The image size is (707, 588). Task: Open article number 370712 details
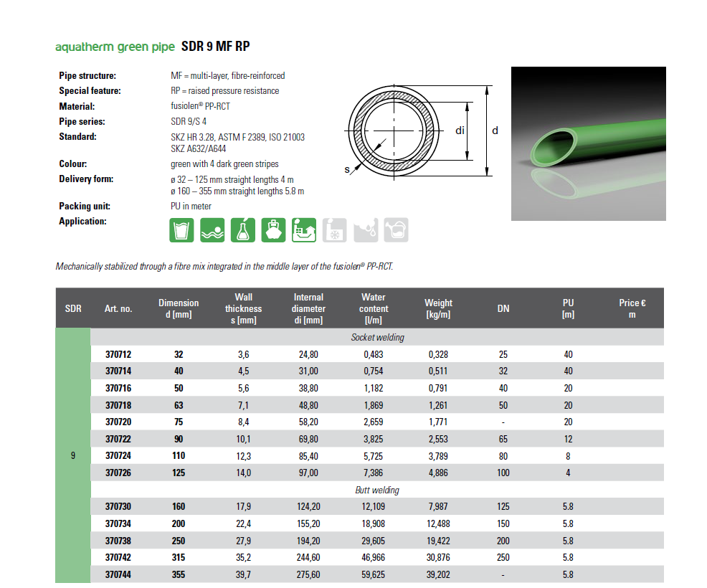coord(117,354)
